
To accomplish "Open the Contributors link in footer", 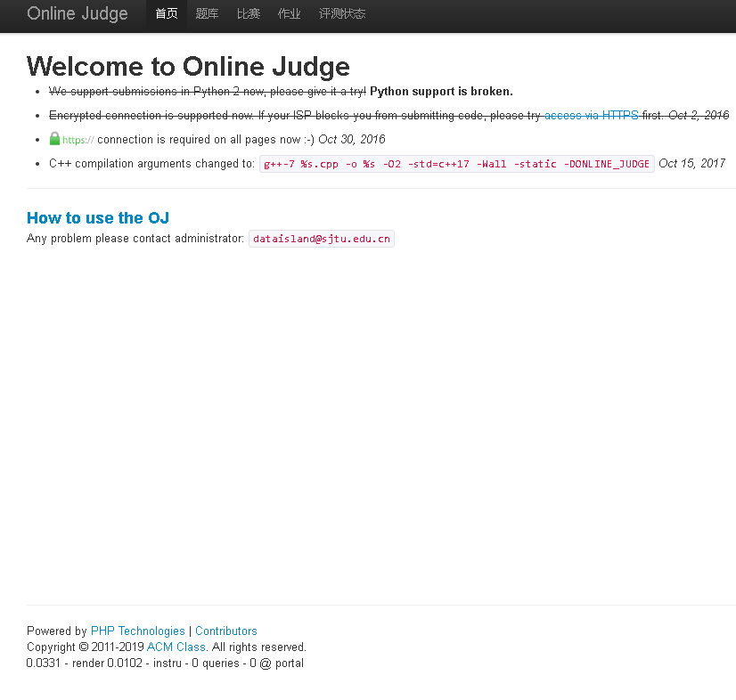I will pos(226,631).
